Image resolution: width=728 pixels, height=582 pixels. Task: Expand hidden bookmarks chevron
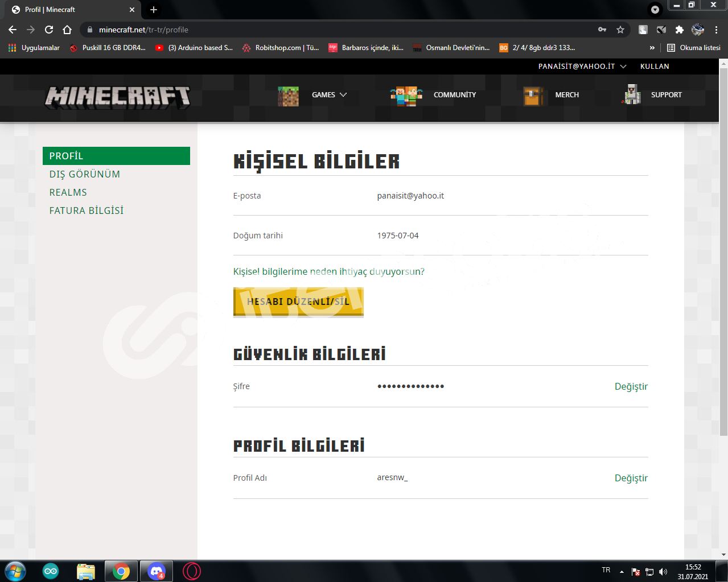(x=652, y=48)
